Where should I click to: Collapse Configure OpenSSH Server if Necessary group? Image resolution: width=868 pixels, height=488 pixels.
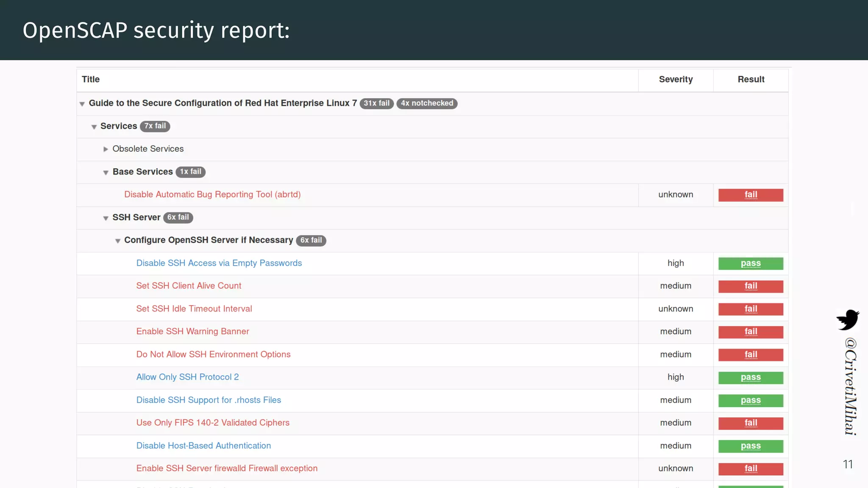pos(118,241)
